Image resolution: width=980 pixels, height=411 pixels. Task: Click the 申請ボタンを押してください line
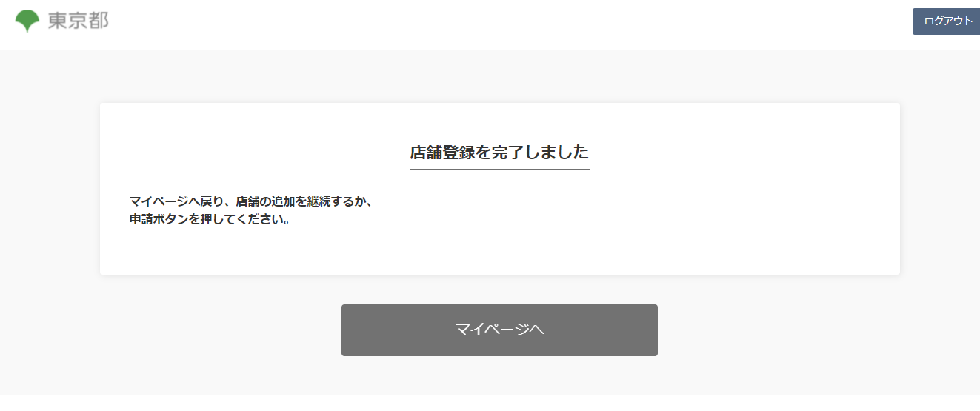210,220
